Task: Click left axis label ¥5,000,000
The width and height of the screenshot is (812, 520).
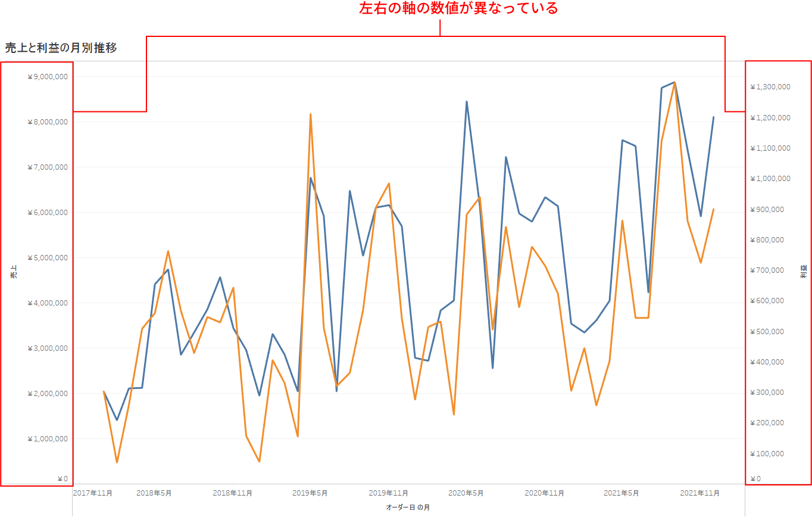Action: pos(48,258)
